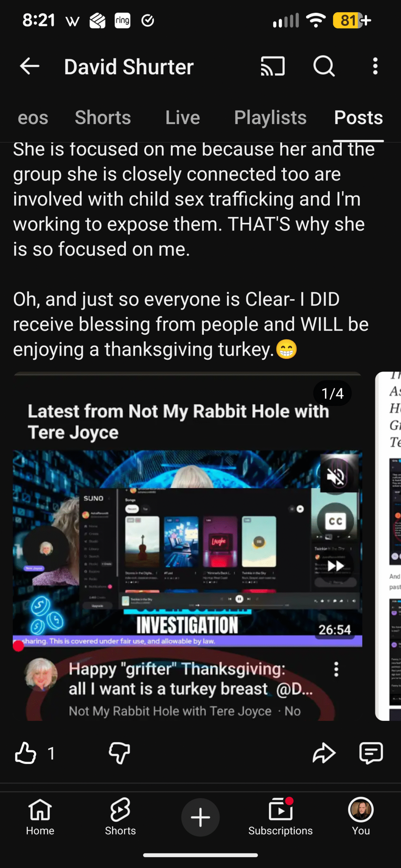The height and width of the screenshot is (868, 401).
Task: Like the post with thumbs up
Action: pos(25,753)
